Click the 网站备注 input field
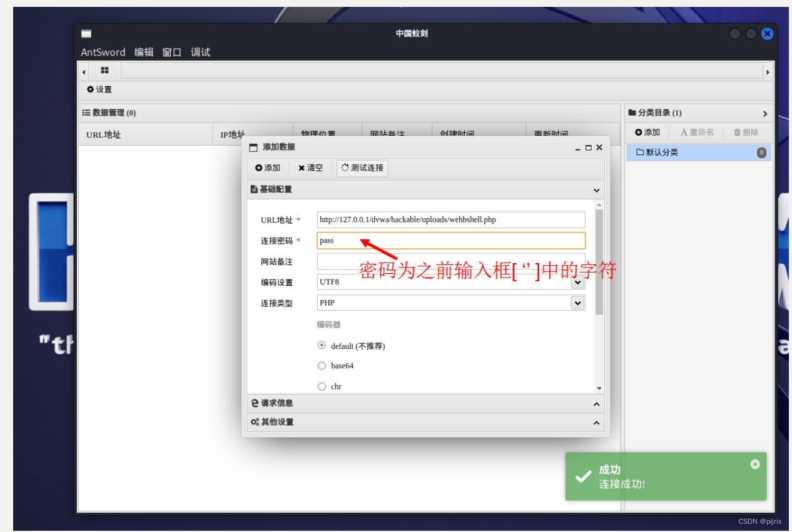792x532 pixels. (x=451, y=261)
